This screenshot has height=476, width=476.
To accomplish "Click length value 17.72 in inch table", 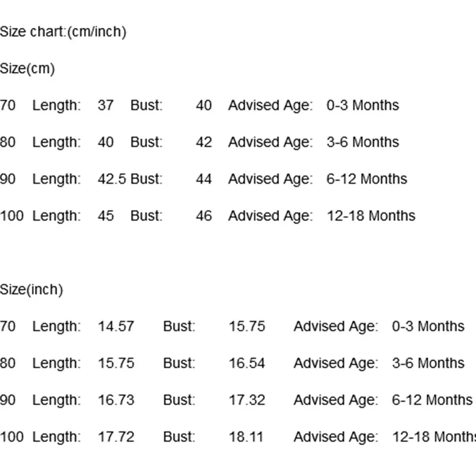I will coord(116,437).
